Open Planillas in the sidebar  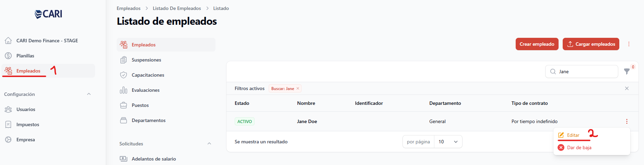tap(25, 56)
